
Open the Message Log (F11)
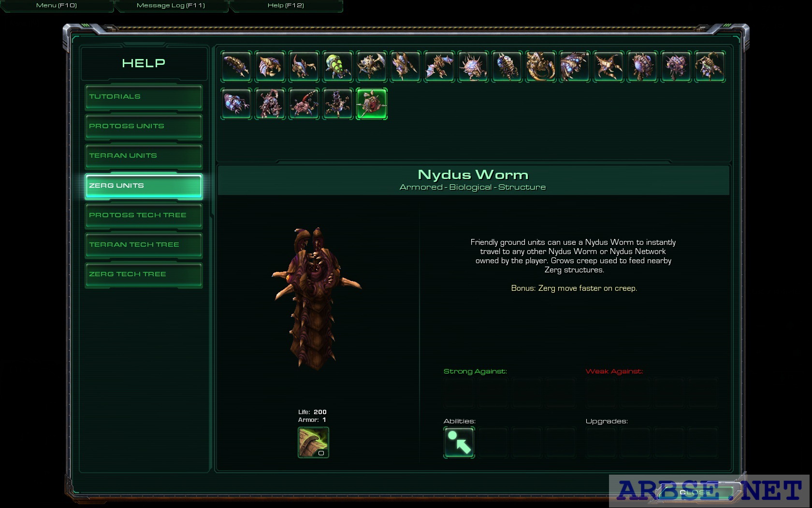171,6
